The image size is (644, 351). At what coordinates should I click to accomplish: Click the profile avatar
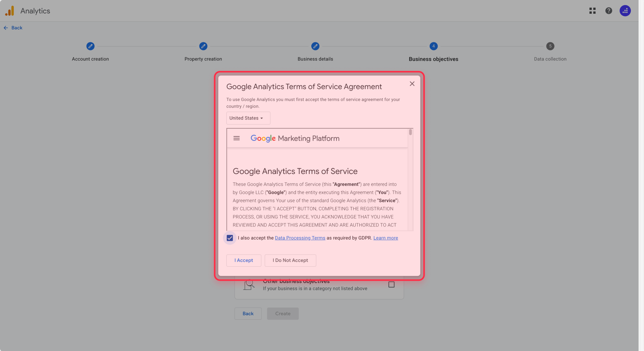(625, 10)
